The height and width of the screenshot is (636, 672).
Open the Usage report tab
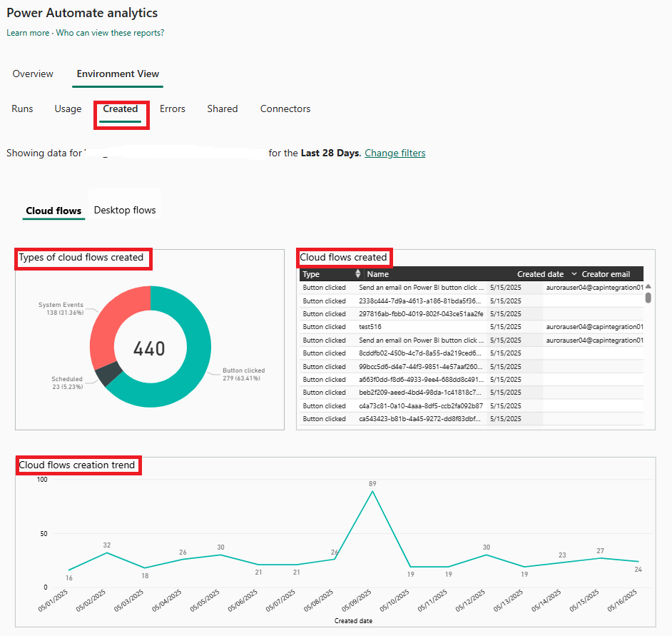[68, 108]
